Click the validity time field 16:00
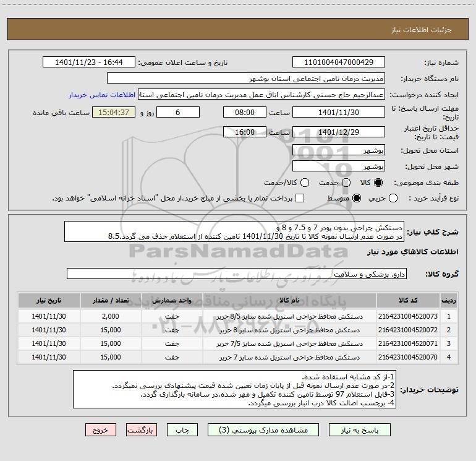476x461 pixels. coord(245,132)
